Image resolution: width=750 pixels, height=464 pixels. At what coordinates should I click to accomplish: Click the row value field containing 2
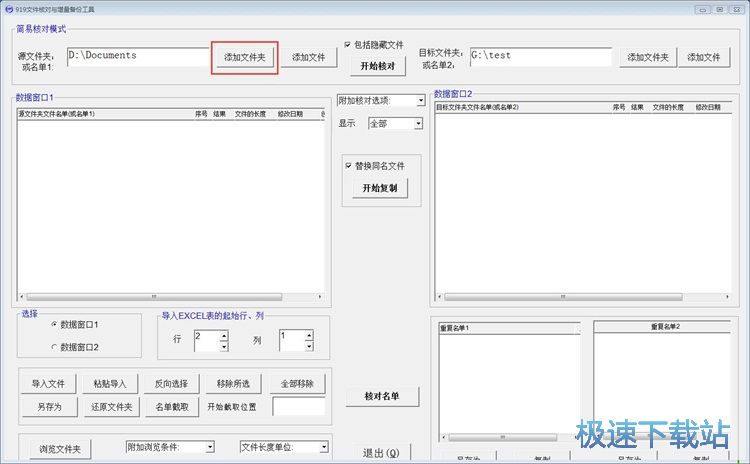pos(207,341)
